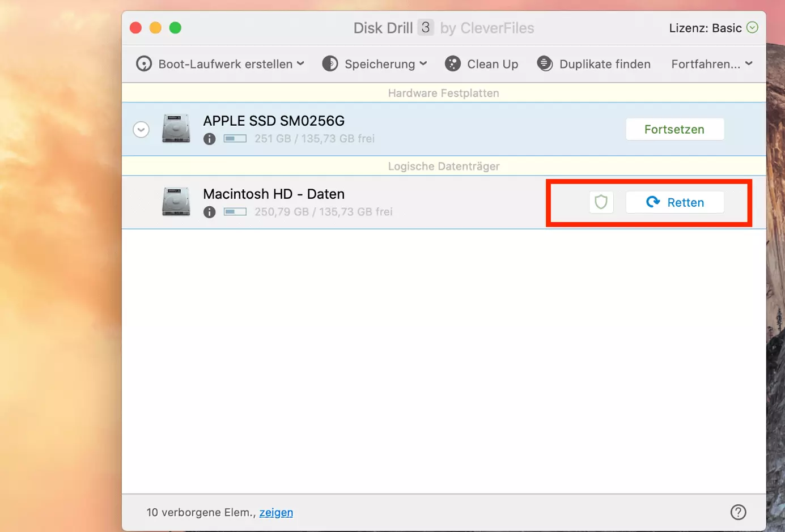Click the Logische Datenträger section header
The image size is (785, 532).
[x=444, y=166]
